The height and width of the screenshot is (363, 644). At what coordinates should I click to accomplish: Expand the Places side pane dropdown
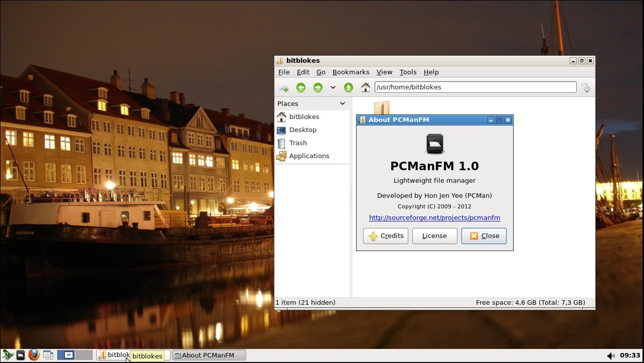(343, 103)
